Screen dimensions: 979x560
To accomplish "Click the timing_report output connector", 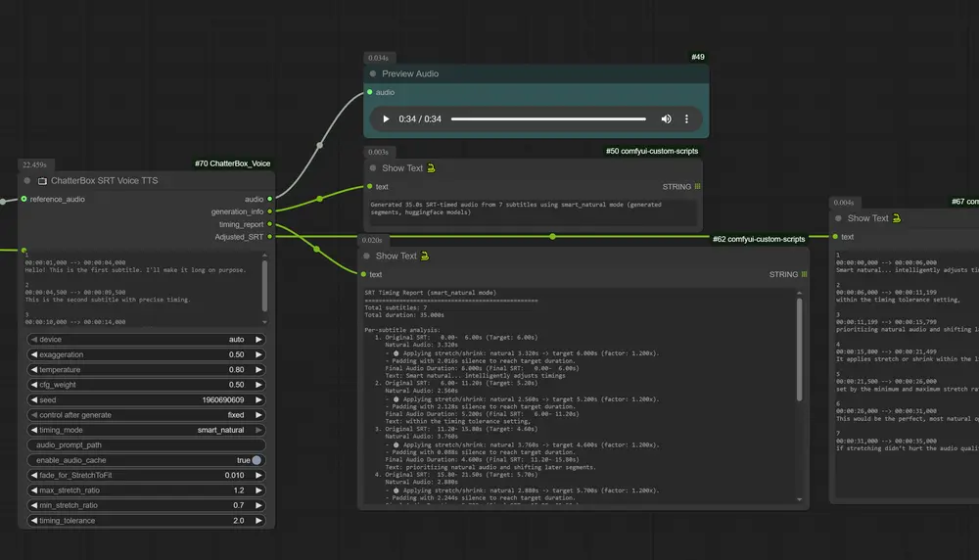I will coord(270,224).
